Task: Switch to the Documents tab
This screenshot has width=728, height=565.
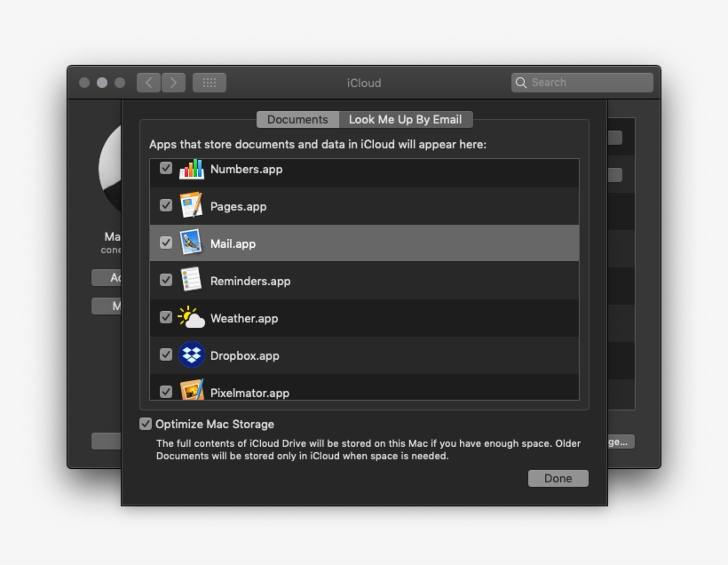Action: pyautogui.click(x=297, y=119)
